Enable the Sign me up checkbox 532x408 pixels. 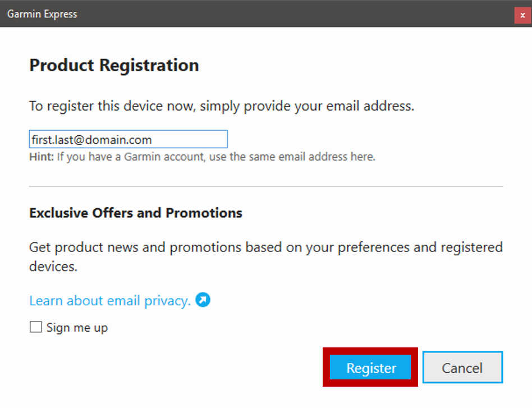[36, 327]
